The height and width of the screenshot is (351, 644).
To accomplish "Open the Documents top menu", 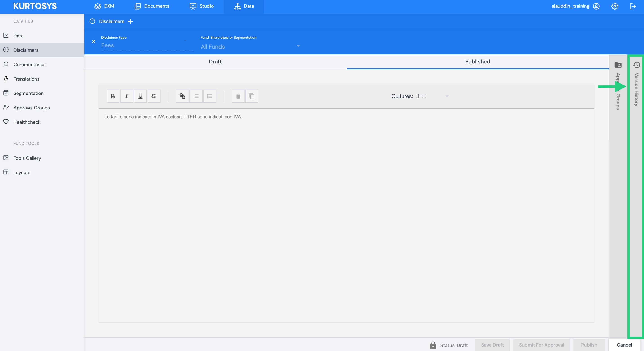I will (x=152, y=6).
